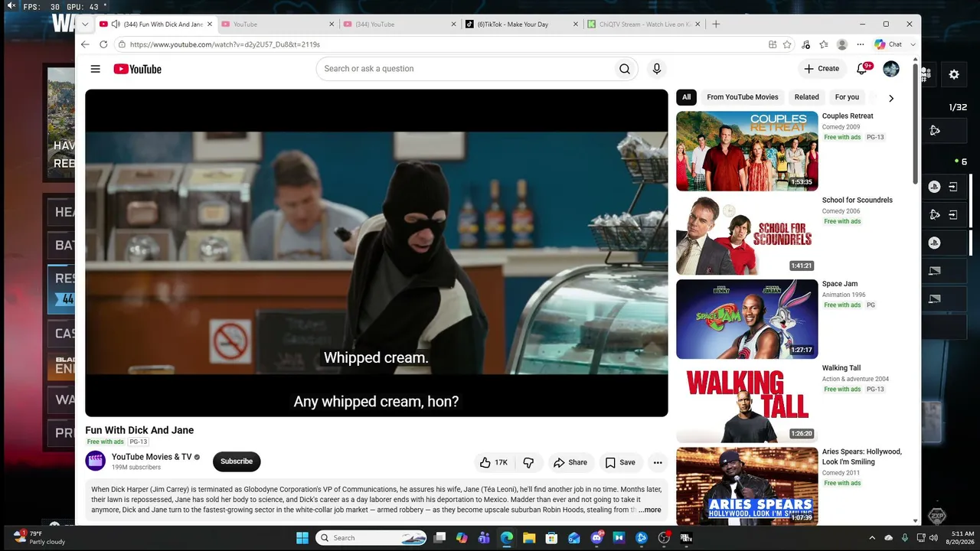Viewport: 980px width, 551px height.
Task: Select the From YouTube Movies chip
Action: pos(743,97)
